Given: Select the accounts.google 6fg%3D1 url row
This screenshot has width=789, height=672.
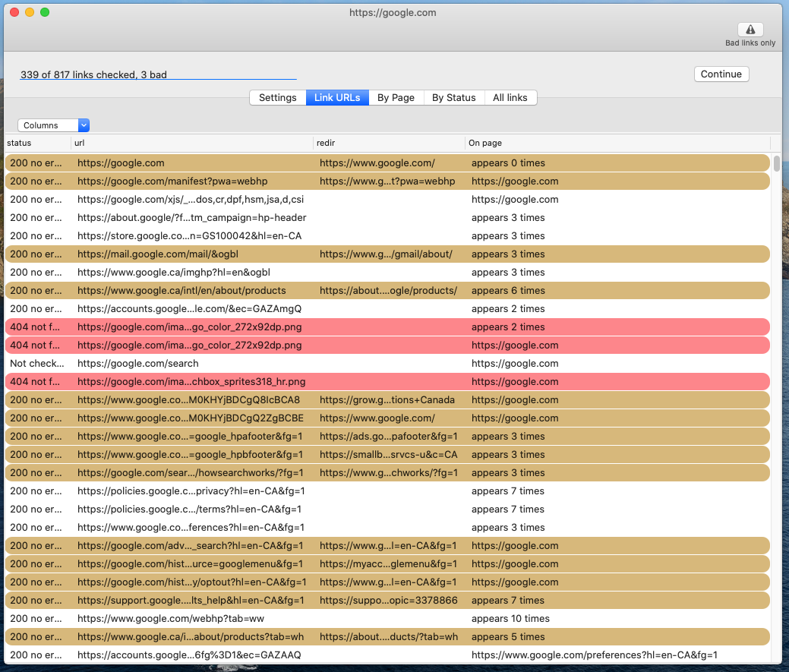Looking at the screenshot, I should coord(387,655).
